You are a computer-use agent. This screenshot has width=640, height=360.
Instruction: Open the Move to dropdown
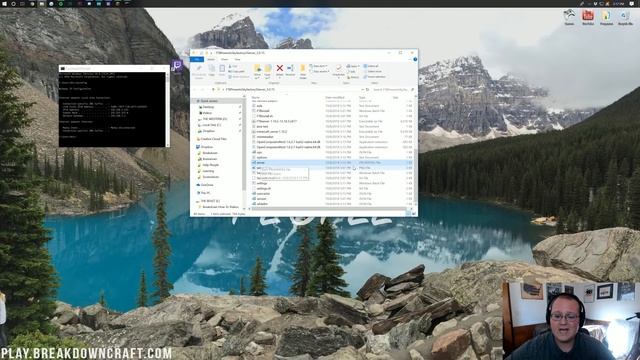(258, 71)
